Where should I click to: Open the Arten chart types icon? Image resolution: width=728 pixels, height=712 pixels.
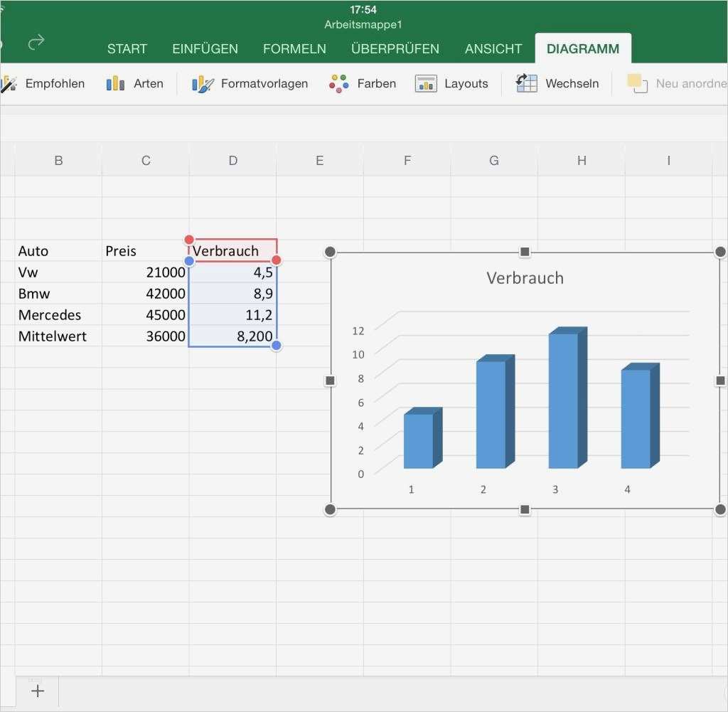click(x=115, y=84)
